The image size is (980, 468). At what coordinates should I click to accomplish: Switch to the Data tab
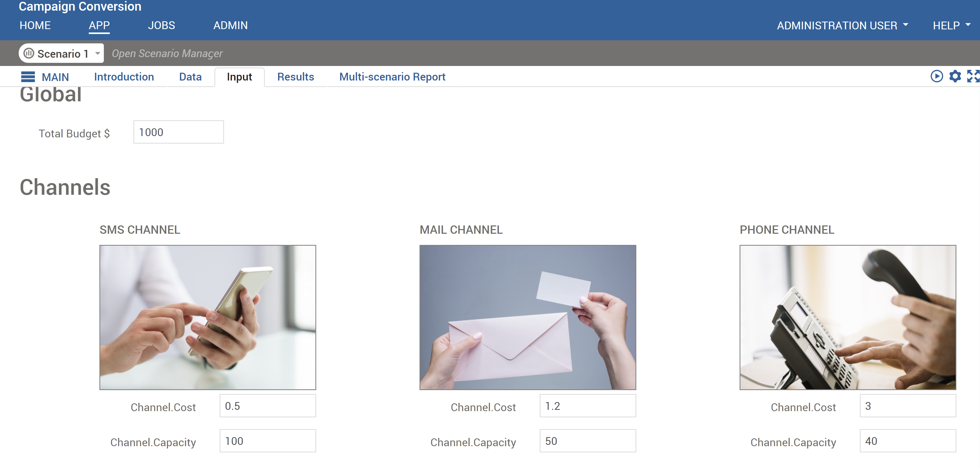[190, 77]
